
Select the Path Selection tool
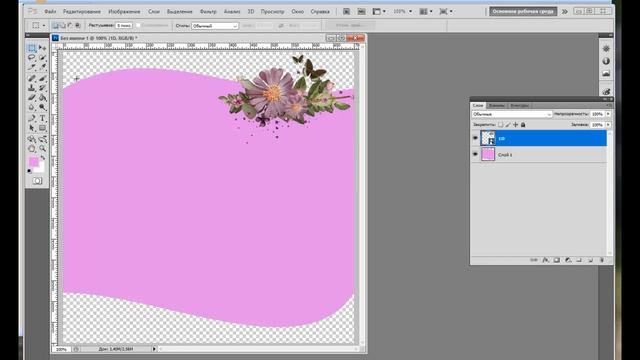(32, 128)
